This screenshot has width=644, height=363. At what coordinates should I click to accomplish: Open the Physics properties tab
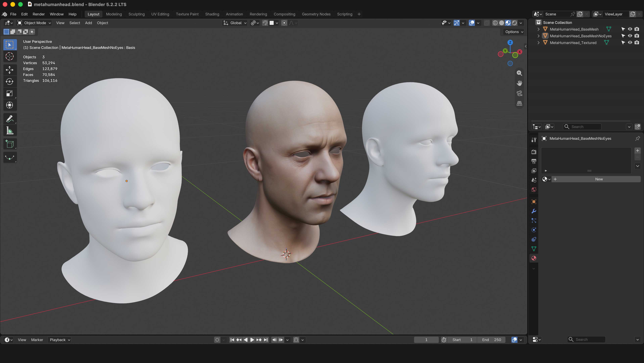[534, 230]
